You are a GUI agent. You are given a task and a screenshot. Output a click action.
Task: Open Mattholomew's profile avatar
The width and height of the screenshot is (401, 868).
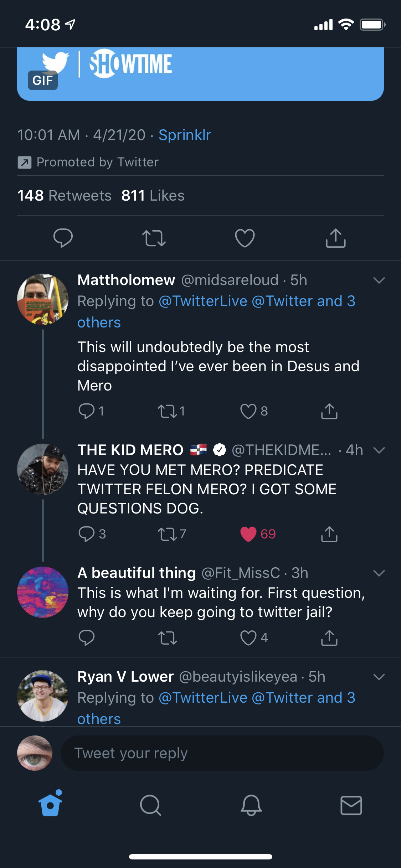pos(43,299)
